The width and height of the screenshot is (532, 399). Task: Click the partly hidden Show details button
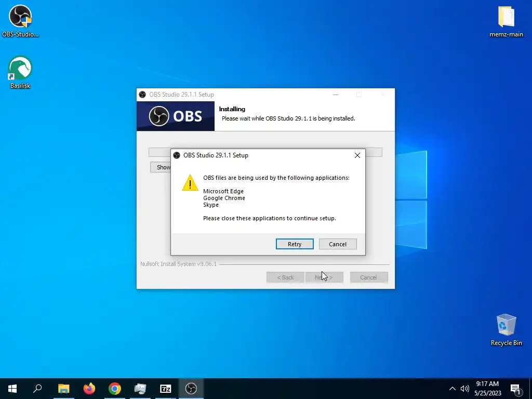[x=161, y=167]
